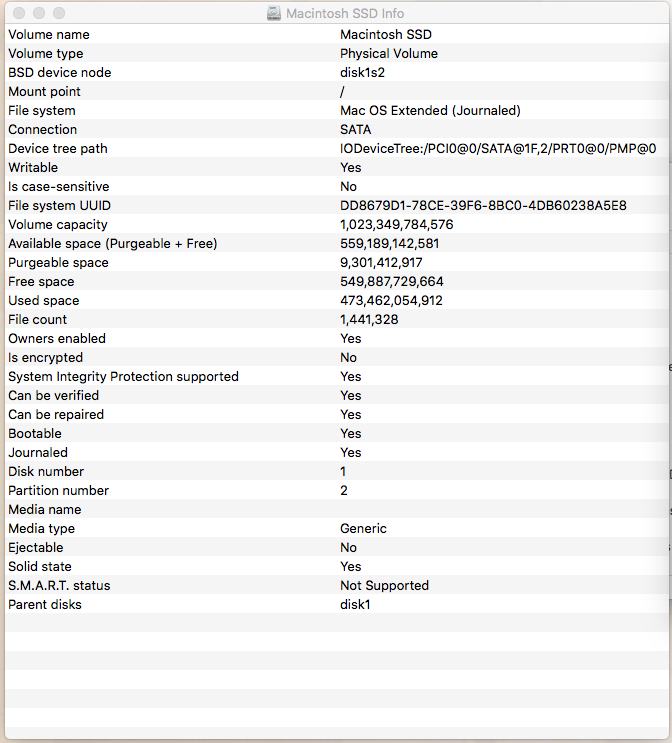Screen dimensions: 672x743
Task: Select the Purgeable space label
Action: (x=58, y=262)
